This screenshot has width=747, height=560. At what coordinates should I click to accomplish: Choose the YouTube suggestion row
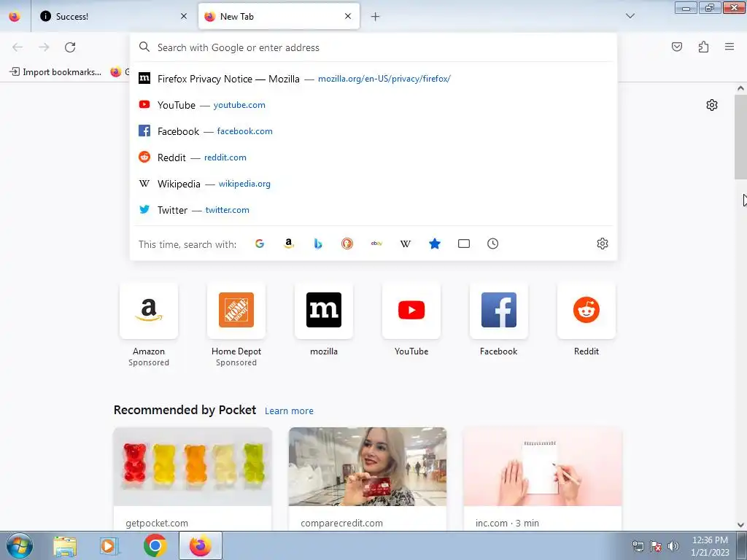point(373,105)
